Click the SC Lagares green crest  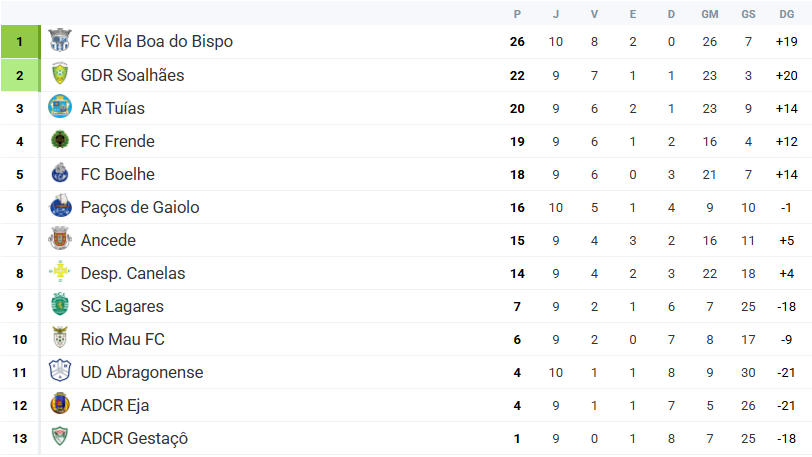click(x=60, y=306)
